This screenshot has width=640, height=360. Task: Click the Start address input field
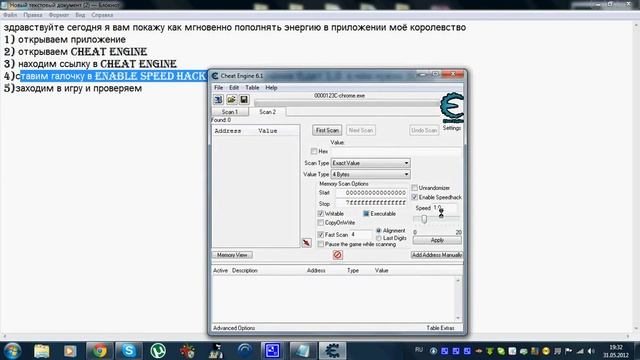(371, 193)
